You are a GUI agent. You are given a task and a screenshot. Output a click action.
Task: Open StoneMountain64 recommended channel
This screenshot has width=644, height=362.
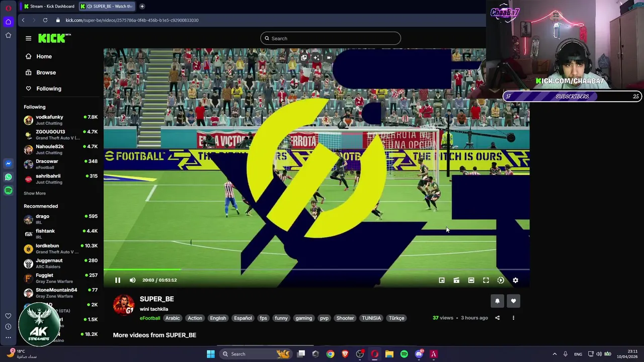tap(60, 293)
